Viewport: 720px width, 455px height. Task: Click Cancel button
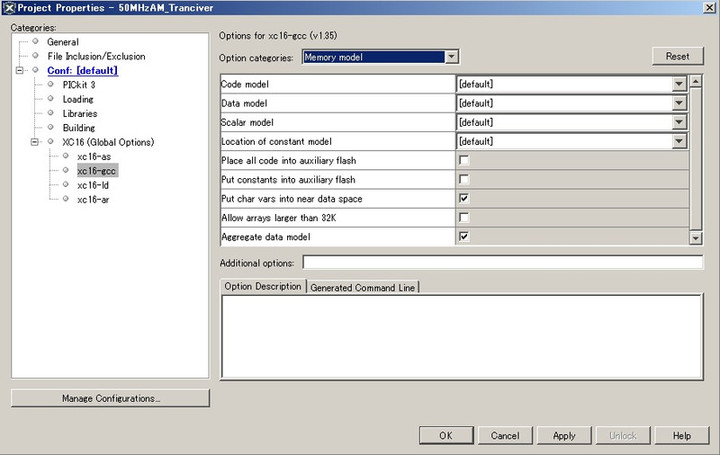(505, 435)
